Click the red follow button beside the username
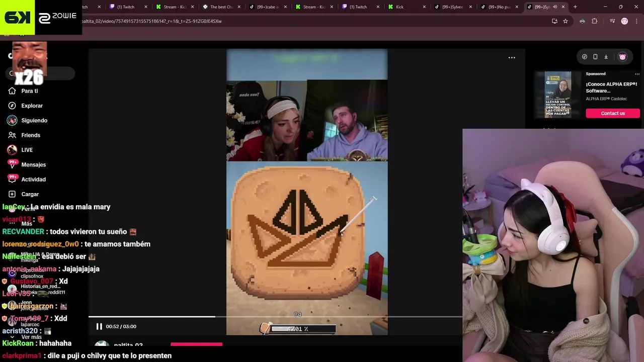The width and height of the screenshot is (644, 362). tap(196, 344)
